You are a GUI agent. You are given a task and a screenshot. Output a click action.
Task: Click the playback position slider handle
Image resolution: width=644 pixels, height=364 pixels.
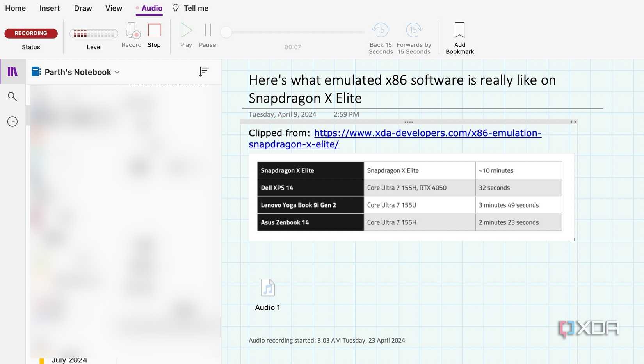pos(226,32)
